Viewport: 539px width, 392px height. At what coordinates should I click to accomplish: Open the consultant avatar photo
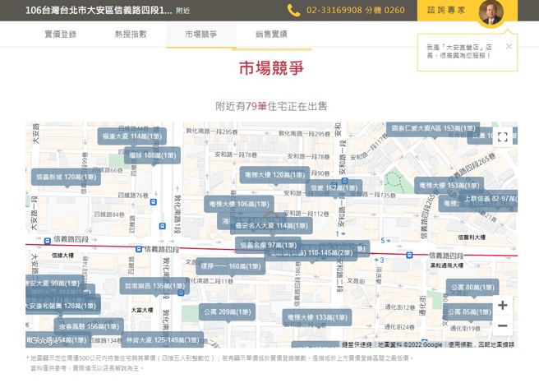[x=491, y=12]
